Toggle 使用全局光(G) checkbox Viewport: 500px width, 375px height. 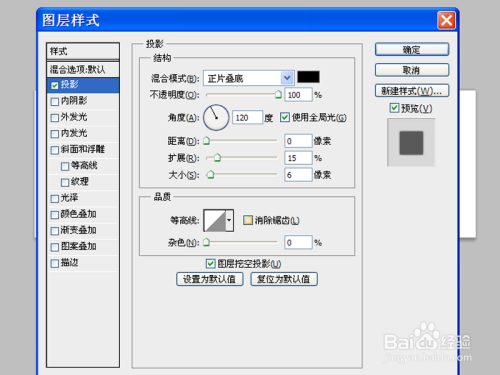coord(284,117)
